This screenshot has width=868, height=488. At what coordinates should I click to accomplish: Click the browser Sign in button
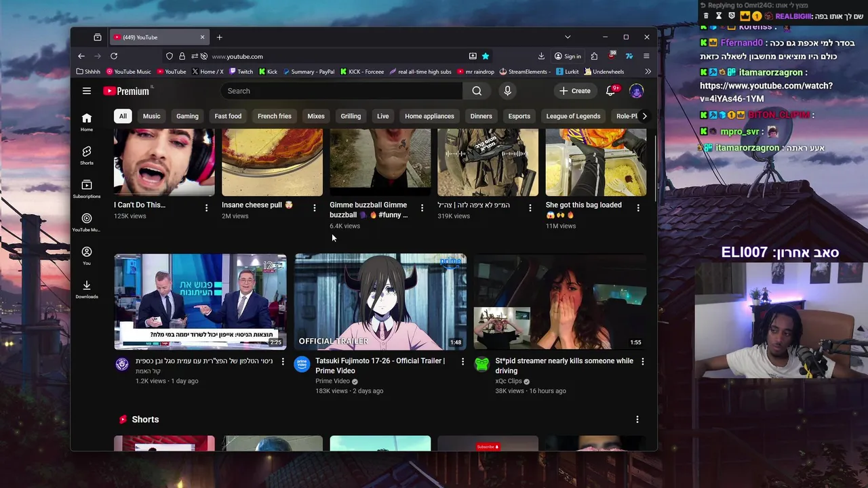[x=568, y=56]
